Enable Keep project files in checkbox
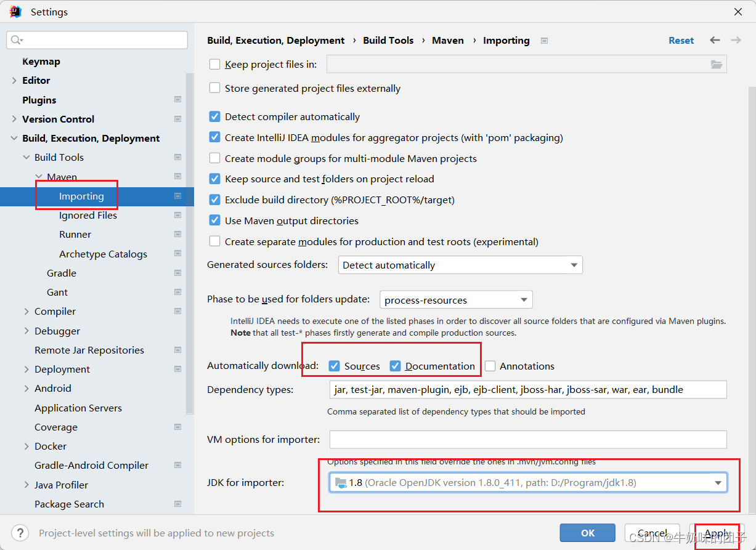This screenshot has height=550, width=756. pos(214,64)
